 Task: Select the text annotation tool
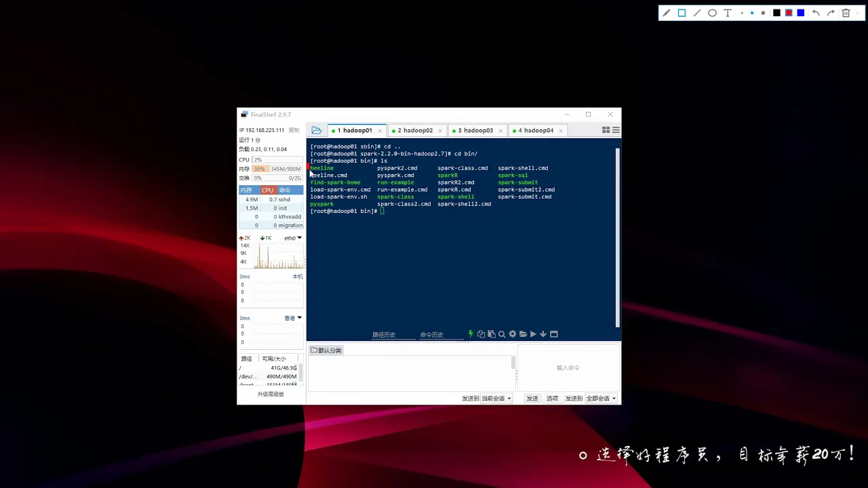coord(728,13)
